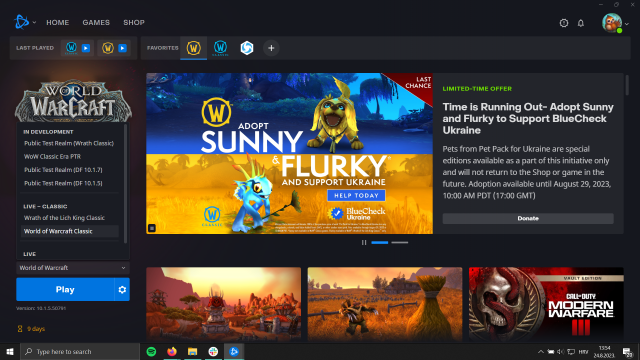Open the golden field character news card
Viewport: 640px width, 360px height.
385,303
